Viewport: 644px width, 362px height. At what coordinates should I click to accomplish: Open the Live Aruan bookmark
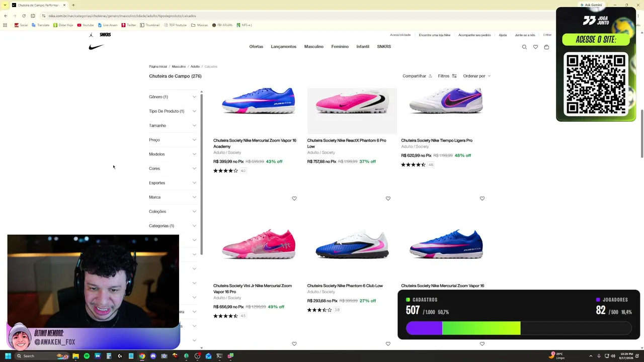coord(108,25)
